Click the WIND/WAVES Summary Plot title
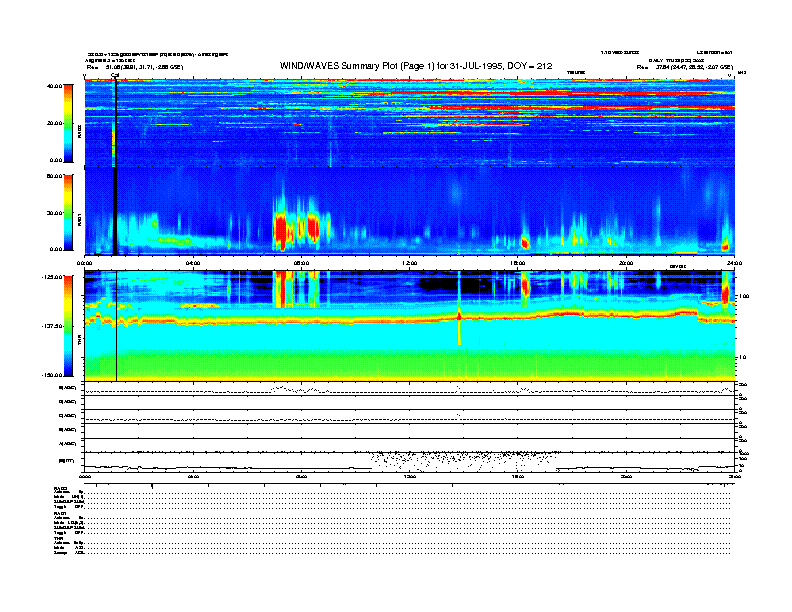 coord(416,66)
